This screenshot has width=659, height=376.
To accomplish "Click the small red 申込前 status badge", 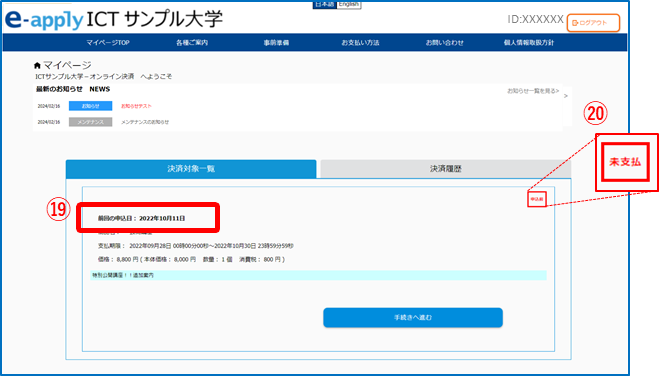I will [x=537, y=199].
